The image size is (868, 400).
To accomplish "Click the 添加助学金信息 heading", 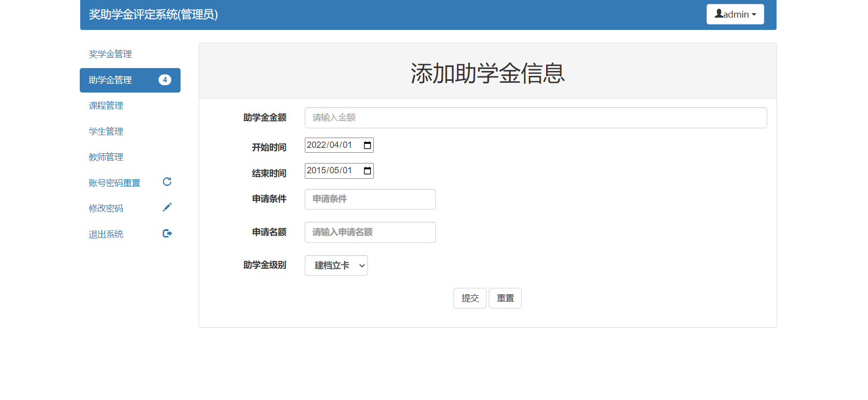I will (488, 73).
